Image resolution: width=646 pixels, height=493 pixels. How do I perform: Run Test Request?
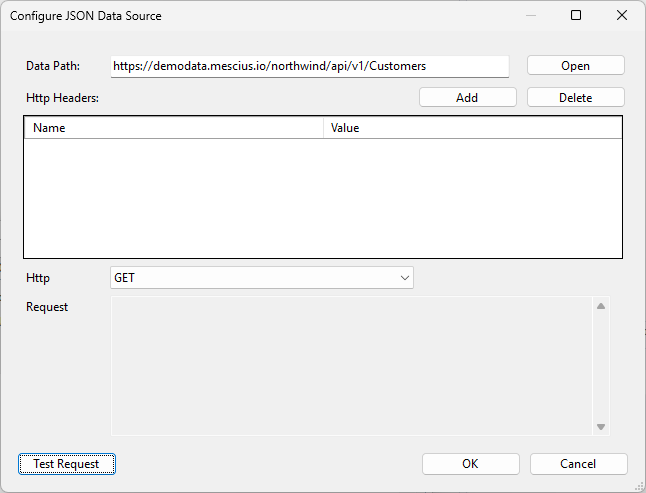coord(67,464)
